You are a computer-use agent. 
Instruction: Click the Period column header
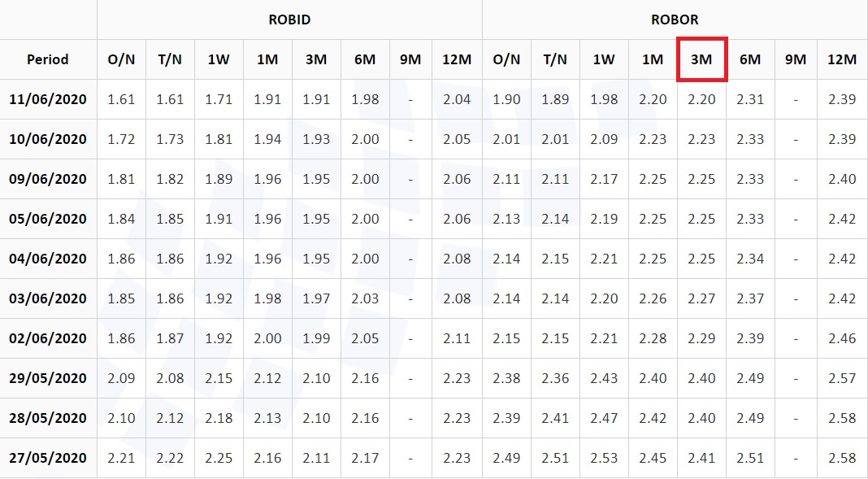[x=48, y=59]
